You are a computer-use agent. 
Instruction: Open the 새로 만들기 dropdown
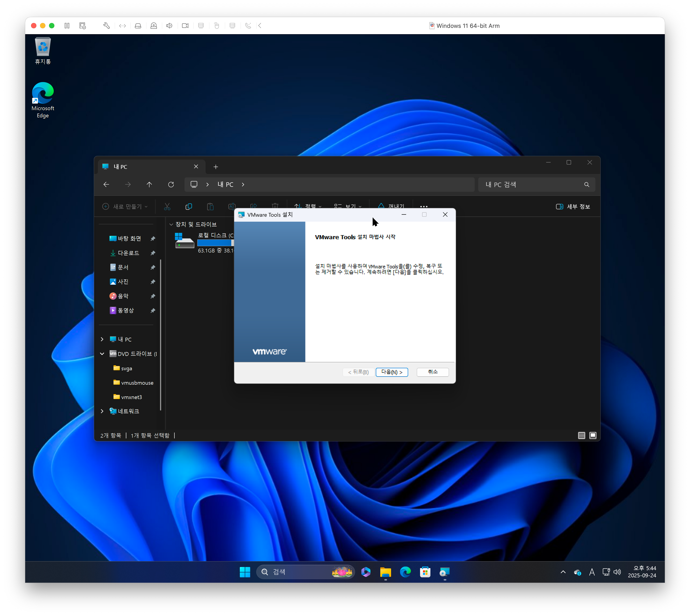pyautogui.click(x=125, y=206)
